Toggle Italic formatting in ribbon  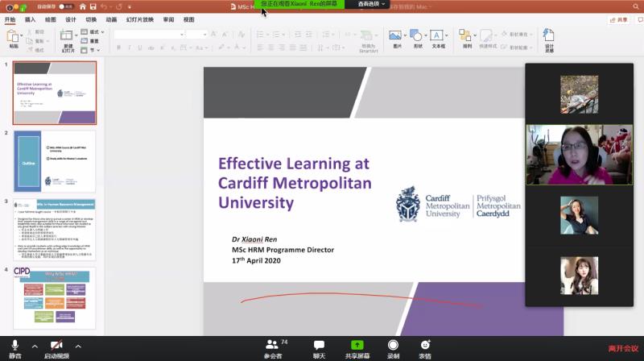pos(130,48)
